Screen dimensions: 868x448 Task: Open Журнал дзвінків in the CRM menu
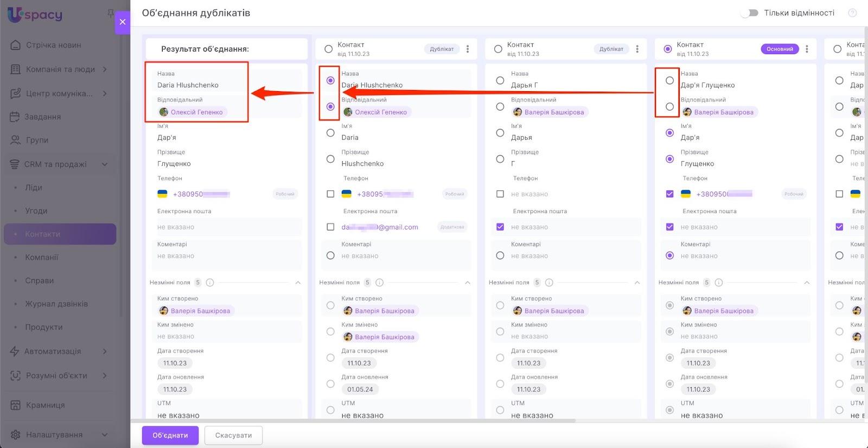coord(56,304)
